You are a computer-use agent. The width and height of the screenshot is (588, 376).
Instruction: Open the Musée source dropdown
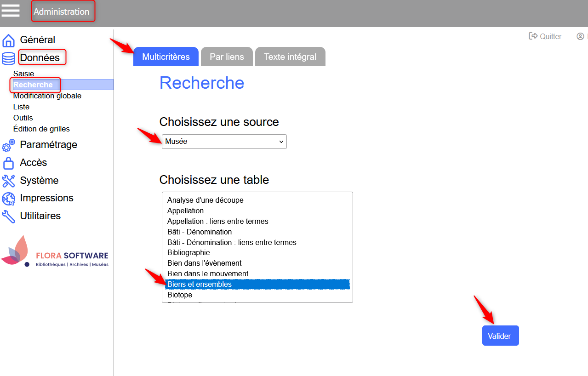224,142
